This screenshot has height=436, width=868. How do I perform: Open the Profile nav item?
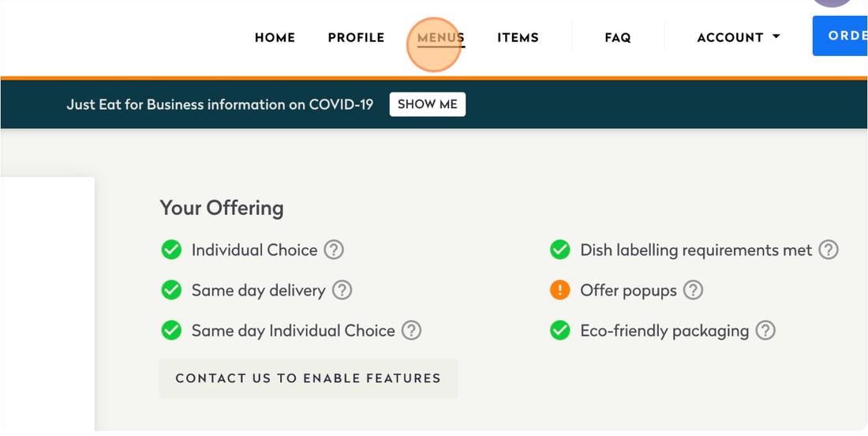click(356, 37)
